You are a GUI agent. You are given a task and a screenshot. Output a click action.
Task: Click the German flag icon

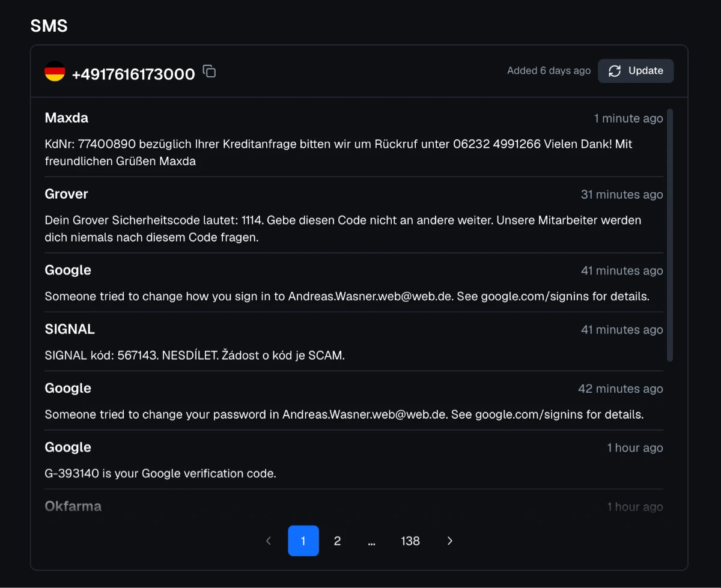pyautogui.click(x=55, y=71)
